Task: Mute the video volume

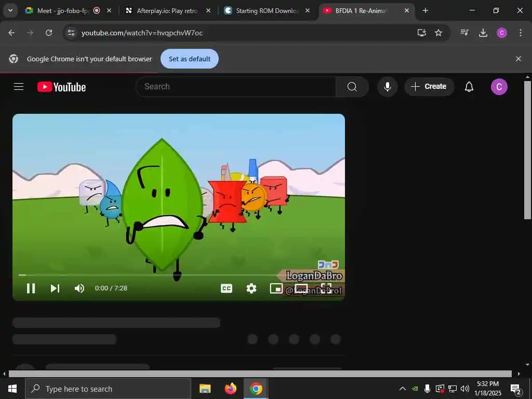Action: tap(79, 288)
